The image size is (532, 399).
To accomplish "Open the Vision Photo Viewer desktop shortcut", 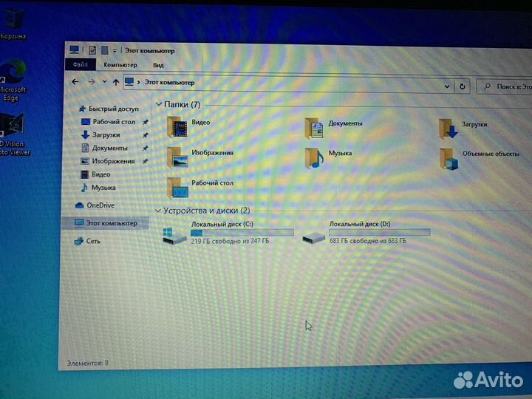I will point(13,134).
